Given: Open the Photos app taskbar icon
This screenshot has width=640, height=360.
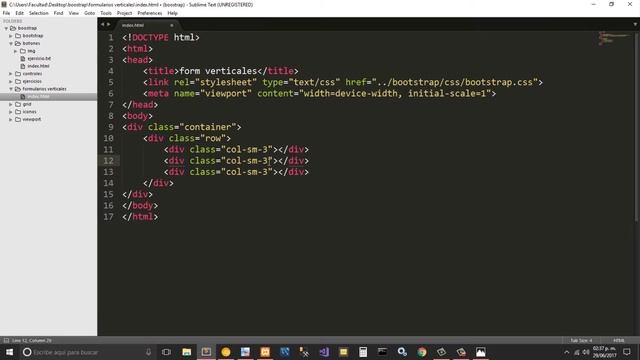Looking at the screenshot, I should click(x=481, y=352).
